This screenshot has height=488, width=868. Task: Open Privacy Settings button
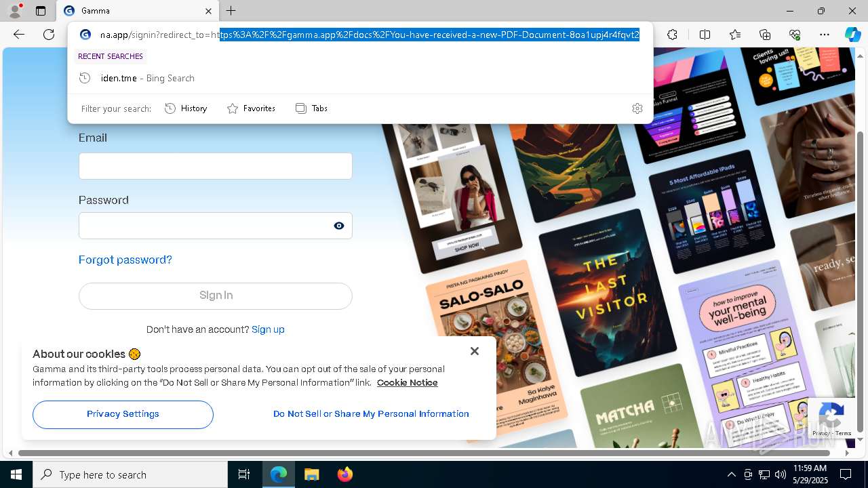123,414
